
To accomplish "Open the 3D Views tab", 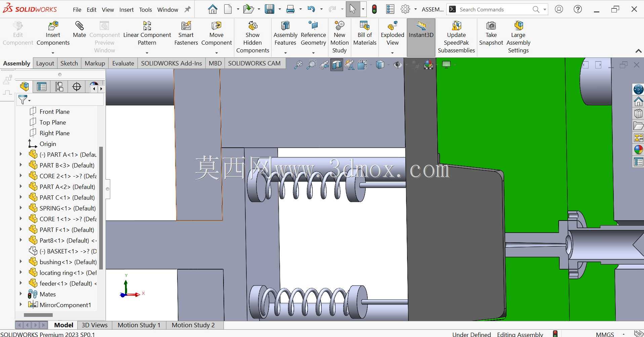I will tap(94, 325).
